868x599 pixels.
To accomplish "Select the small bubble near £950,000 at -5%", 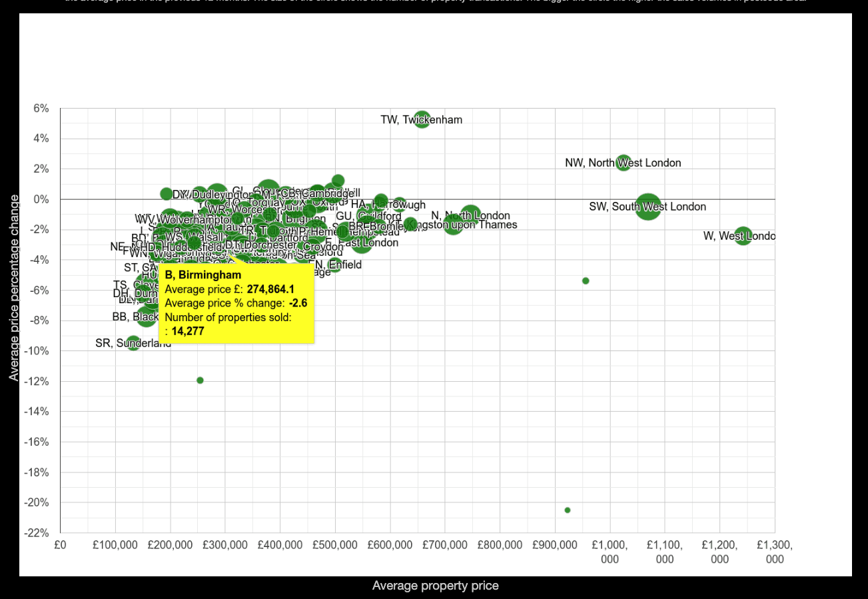I will click(x=586, y=281).
